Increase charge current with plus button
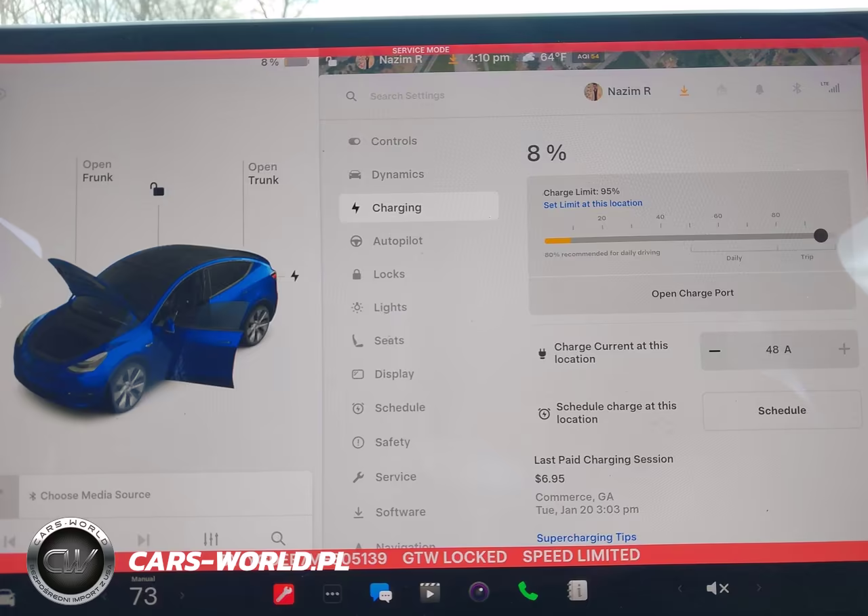 pos(844,349)
